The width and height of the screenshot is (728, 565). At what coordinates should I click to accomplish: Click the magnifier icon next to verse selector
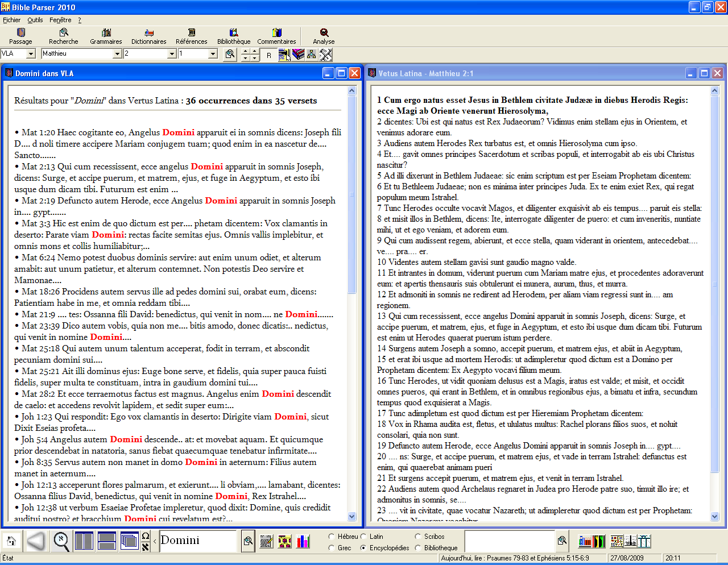pos(230,54)
